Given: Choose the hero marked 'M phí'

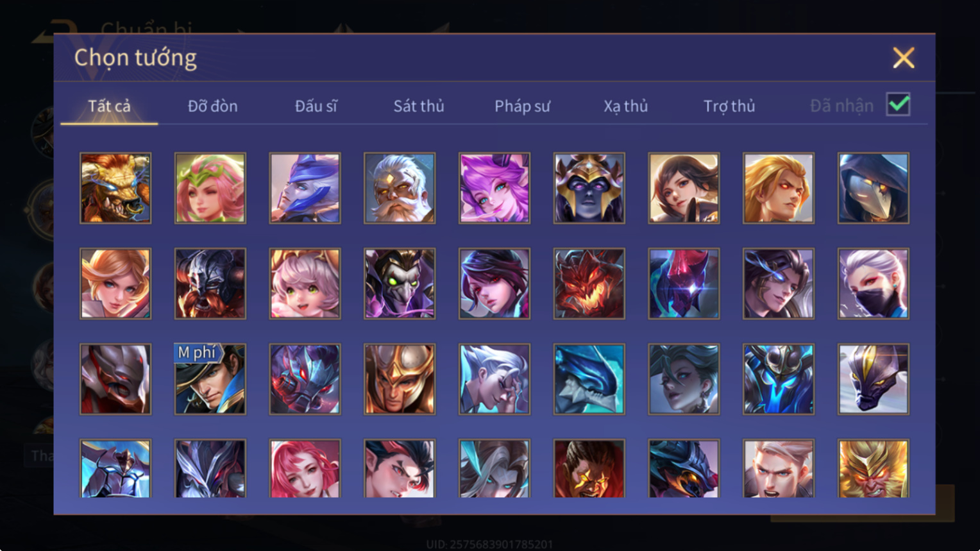Looking at the screenshot, I should click(x=210, y=379).
